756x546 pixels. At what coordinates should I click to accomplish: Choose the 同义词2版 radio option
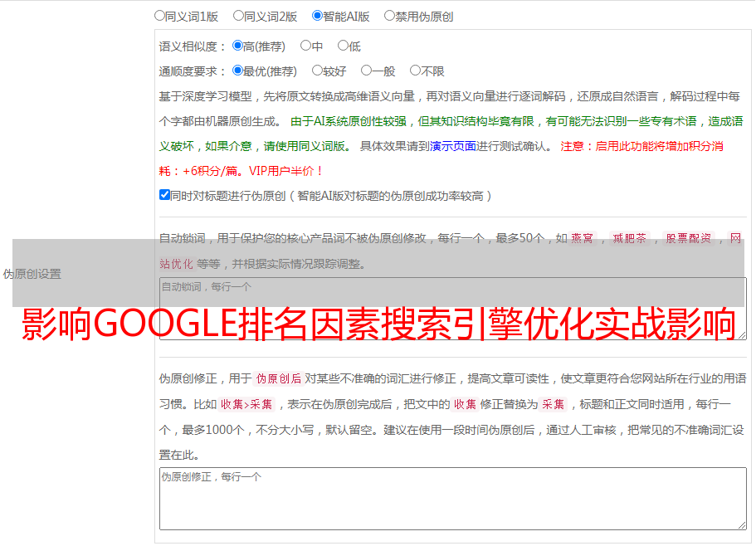point(238,16)
